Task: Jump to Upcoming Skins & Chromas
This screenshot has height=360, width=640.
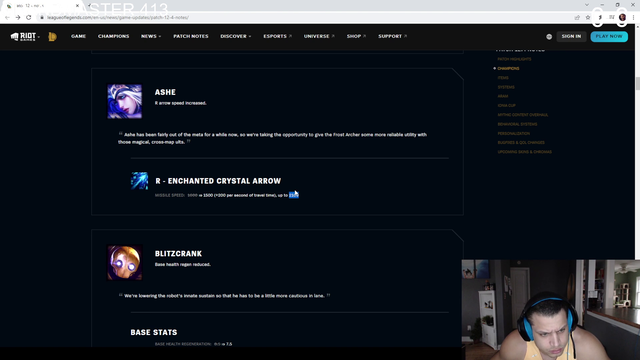Action: 524,152
